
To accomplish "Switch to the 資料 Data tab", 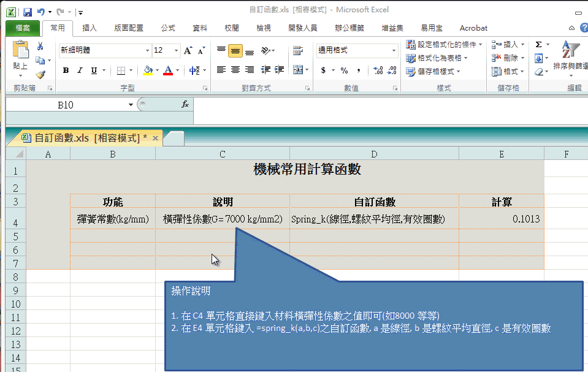I will tap(200, 28).
